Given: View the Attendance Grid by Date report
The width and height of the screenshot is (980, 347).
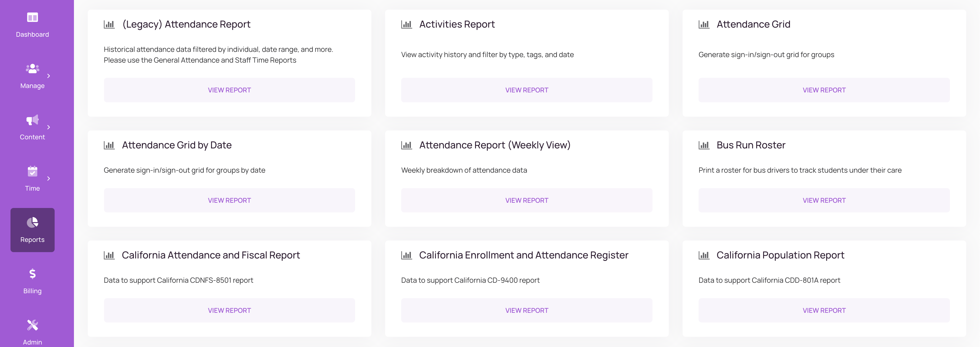Looking at the screenshot, I should 229,200.
